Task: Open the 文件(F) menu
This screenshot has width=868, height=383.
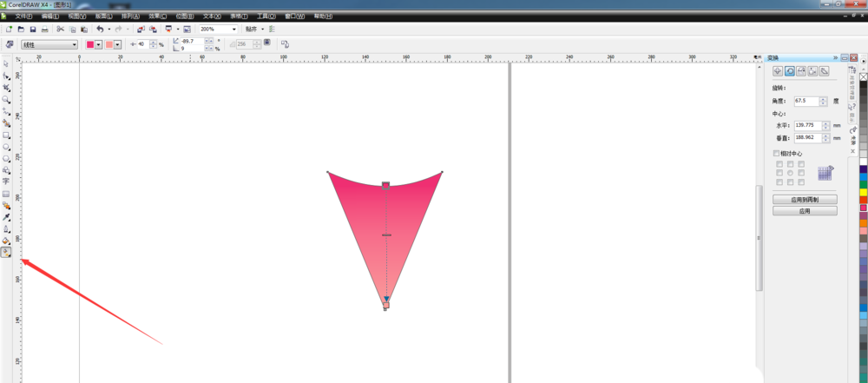Action: tap(23, 16)
